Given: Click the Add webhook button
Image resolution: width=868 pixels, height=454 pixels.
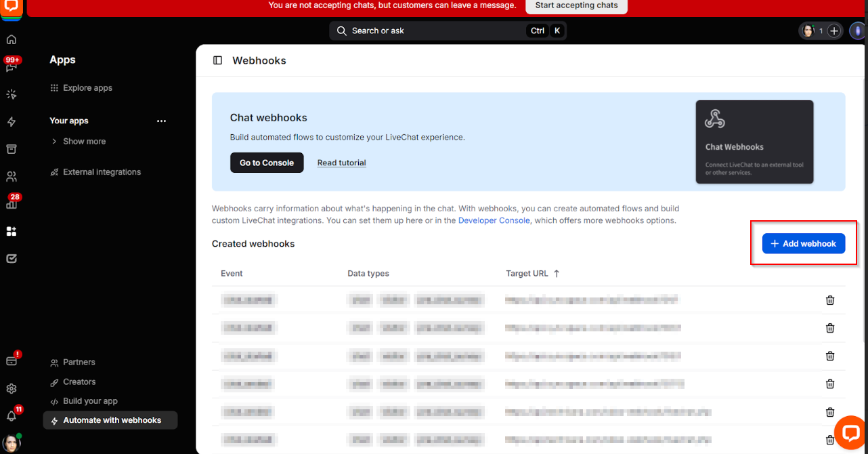Looking at the screenshot, I should (804, 244).
